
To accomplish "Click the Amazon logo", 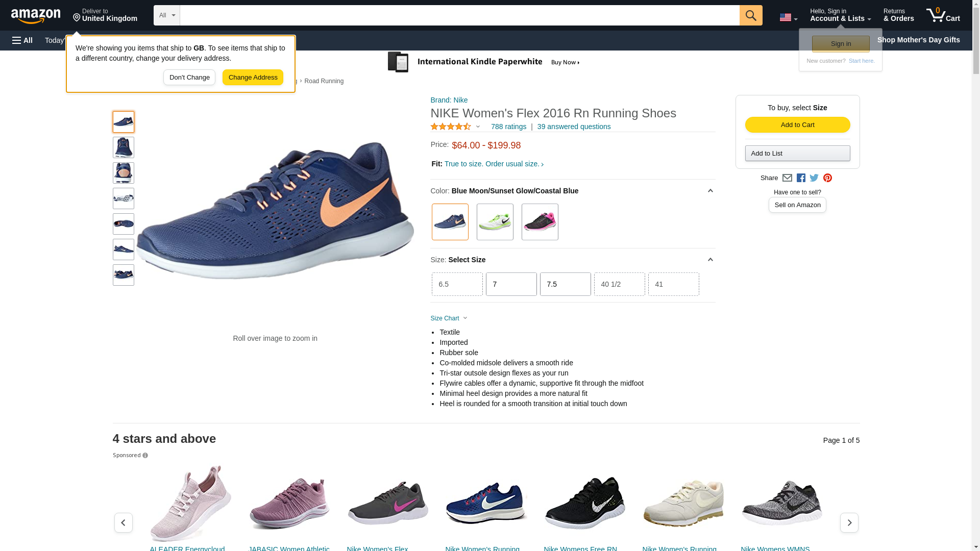I will 36,16.
